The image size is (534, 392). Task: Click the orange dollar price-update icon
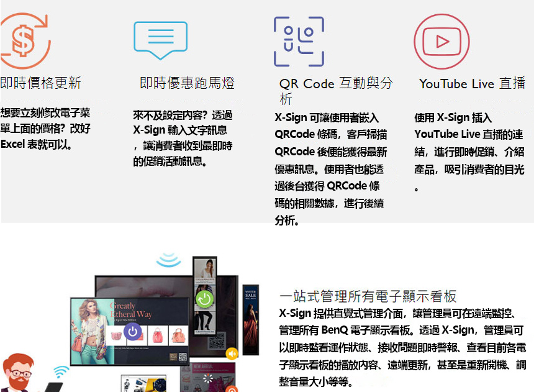(25, 41)
